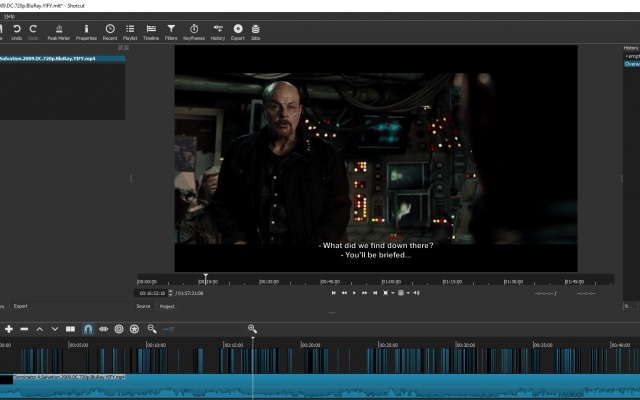Toggle Scrub while dragging button
Viewport: 640px width, 400px height.
click(x=104, y=329)
